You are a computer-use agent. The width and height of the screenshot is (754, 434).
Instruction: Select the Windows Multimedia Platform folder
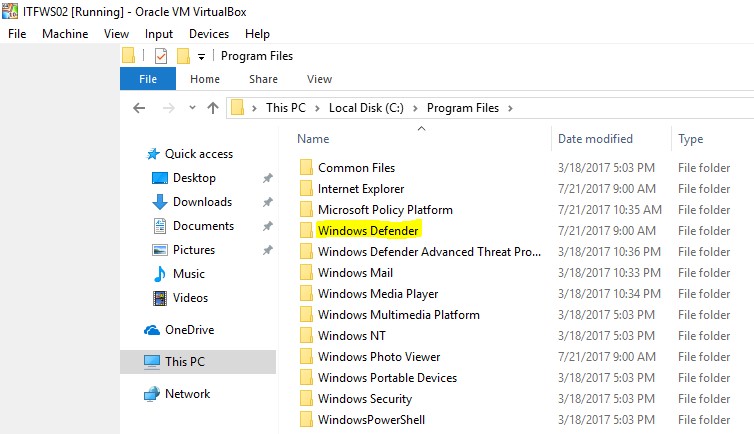coord(399,315)
